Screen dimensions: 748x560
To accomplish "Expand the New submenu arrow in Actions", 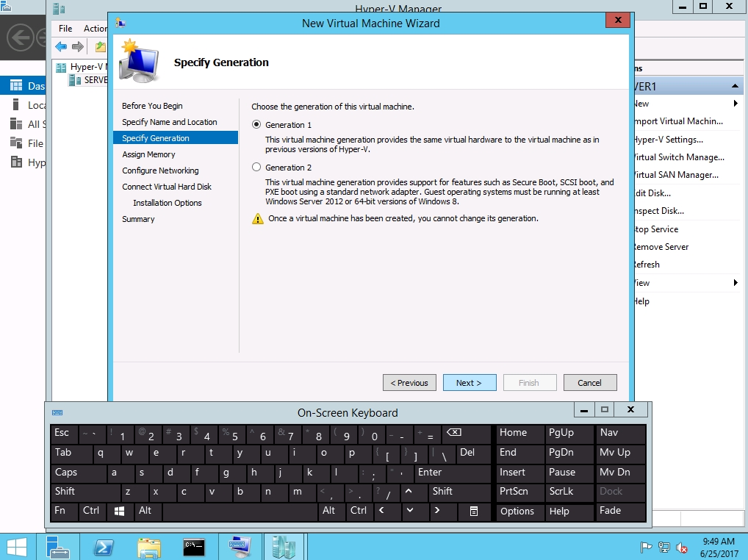I will coord(736,104).
